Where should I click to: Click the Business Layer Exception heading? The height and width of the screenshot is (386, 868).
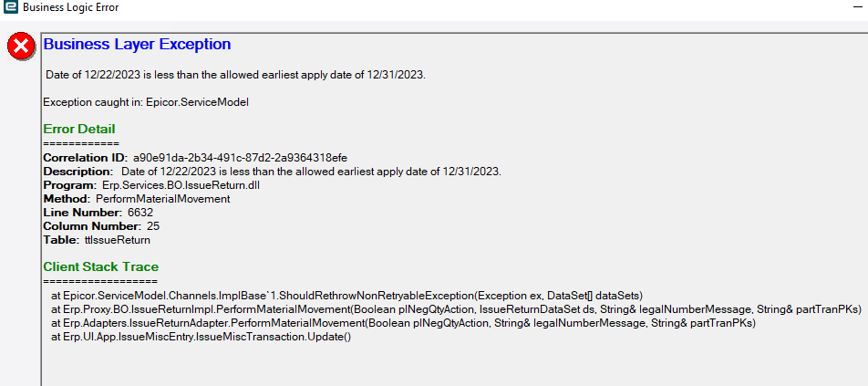click(x=137, y=45)
